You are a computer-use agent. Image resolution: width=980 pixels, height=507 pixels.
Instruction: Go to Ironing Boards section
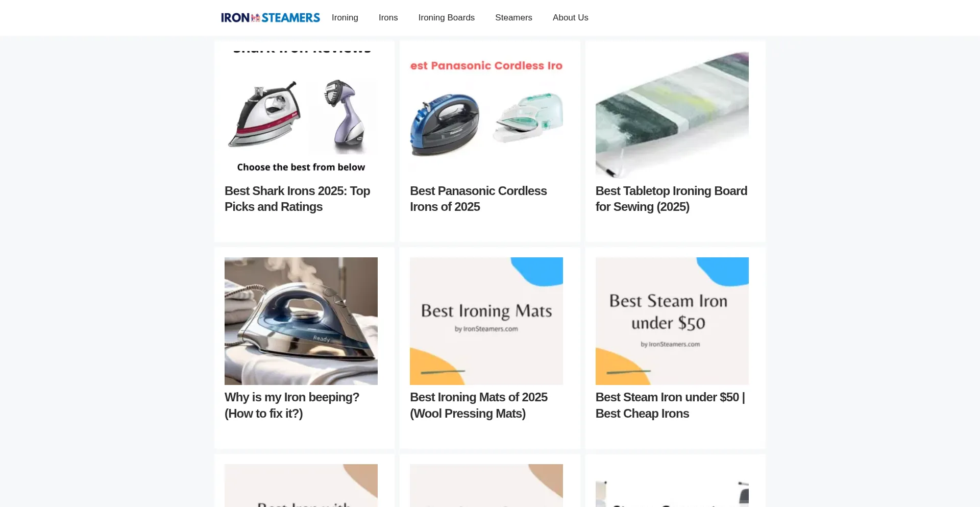447,18
